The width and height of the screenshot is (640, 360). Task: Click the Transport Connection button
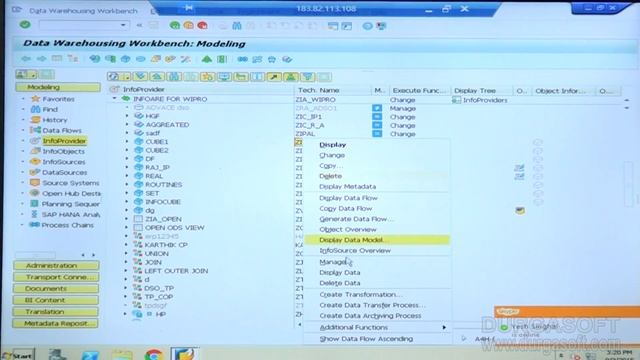56,277
